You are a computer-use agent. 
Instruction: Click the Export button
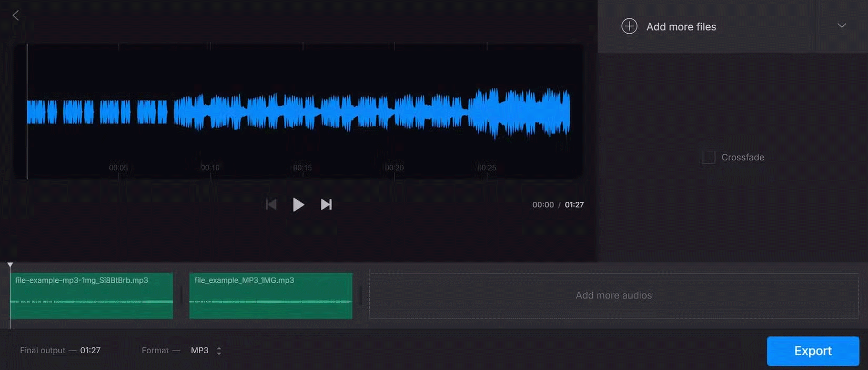click(813, 351)
